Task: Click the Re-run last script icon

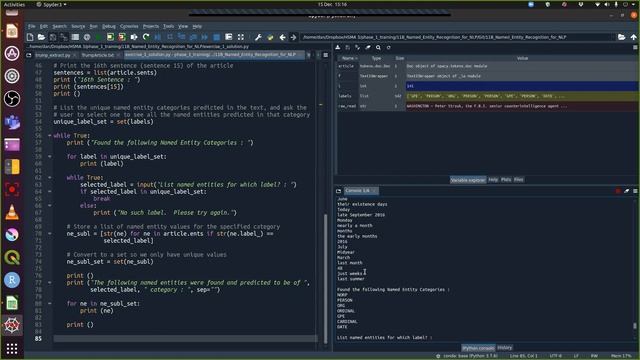Action: 146,37
